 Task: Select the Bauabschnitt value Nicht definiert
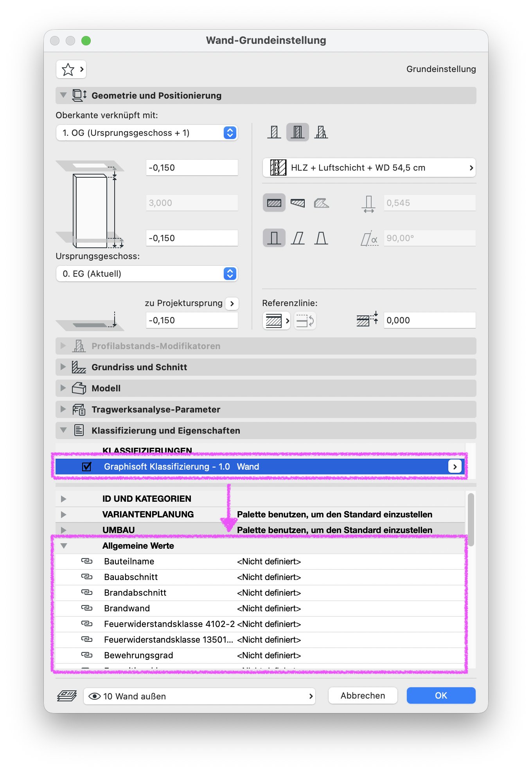(269, 577)
